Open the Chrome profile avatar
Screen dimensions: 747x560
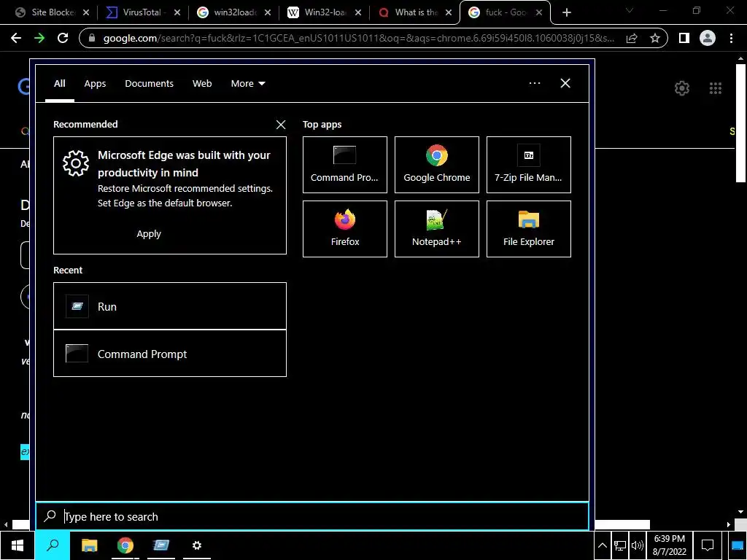tap(708, 38)
